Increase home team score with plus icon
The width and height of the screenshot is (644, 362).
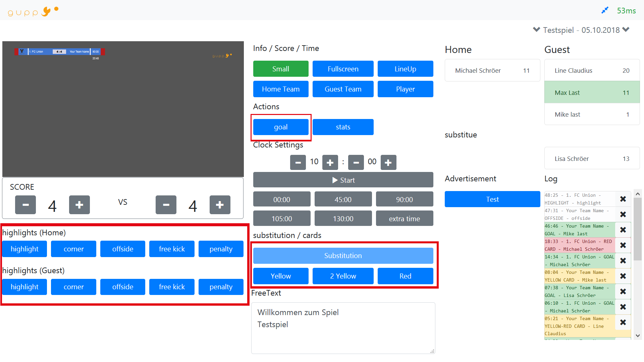click(x=79, y=205)
